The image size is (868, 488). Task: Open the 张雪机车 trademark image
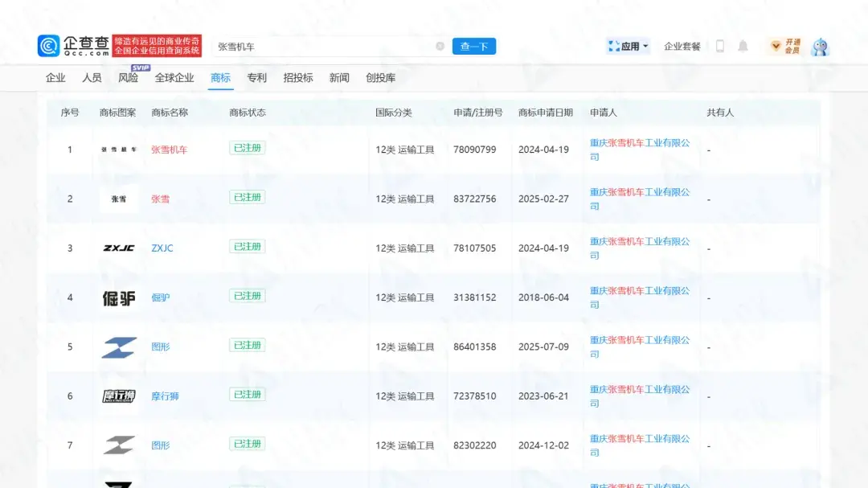118,150
